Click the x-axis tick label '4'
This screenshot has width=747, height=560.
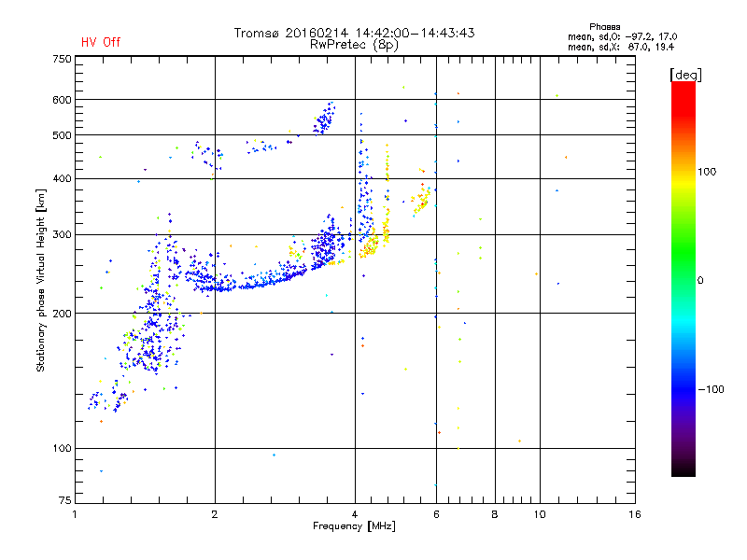tap(355, 514)
